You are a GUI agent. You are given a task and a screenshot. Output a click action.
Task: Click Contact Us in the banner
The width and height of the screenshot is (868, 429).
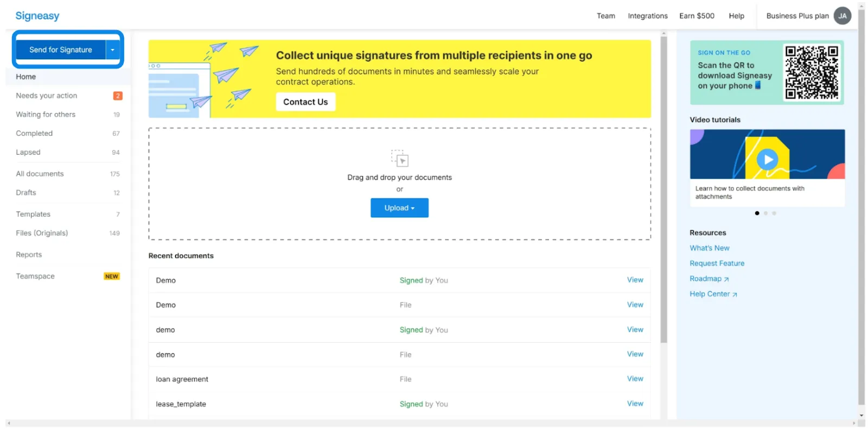tap(305, 102)
